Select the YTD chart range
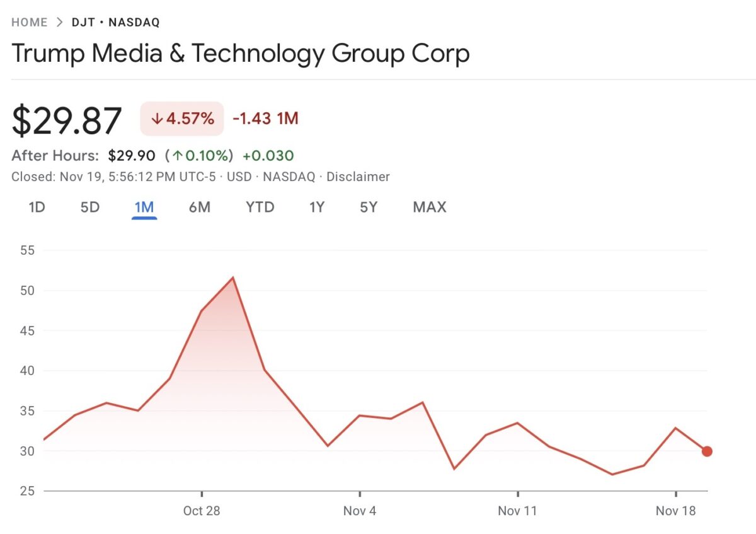 coord(260,207)
